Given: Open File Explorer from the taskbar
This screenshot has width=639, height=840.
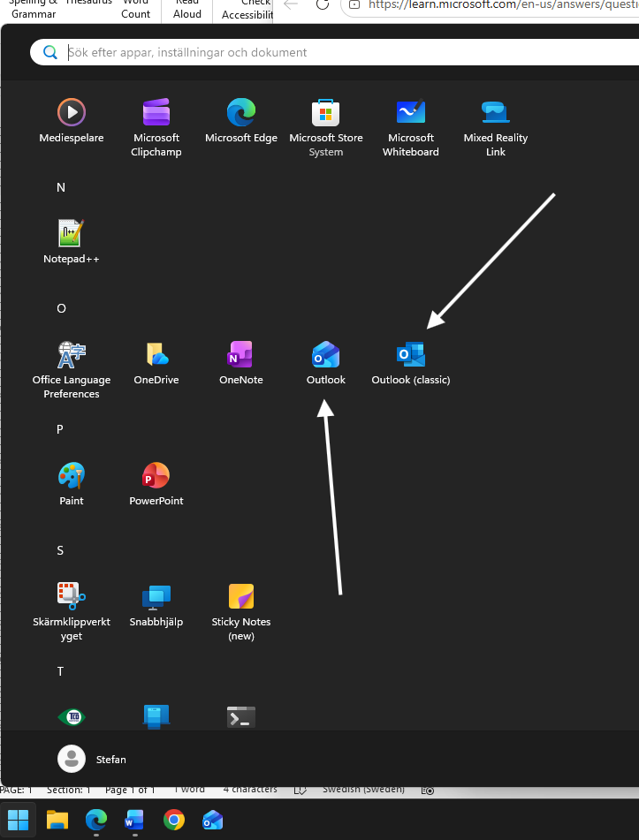Looking at the screenshot, I should click(x=57, y=820).
